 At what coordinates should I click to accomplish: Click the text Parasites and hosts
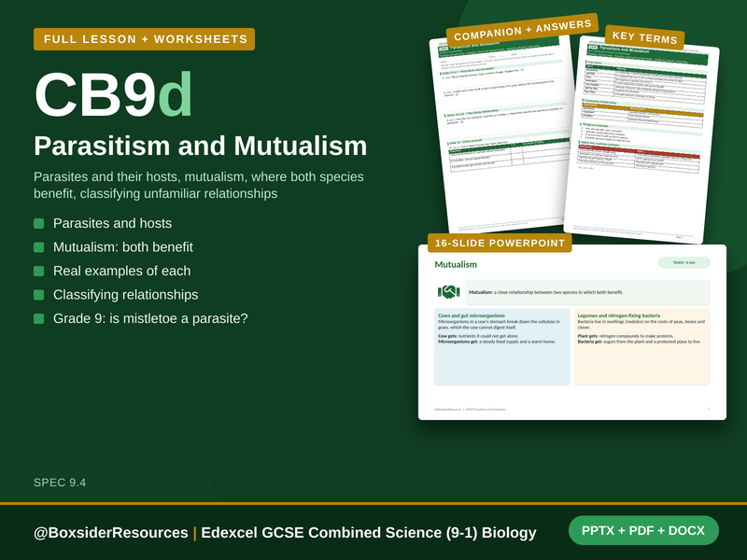[x=112, y=223]
